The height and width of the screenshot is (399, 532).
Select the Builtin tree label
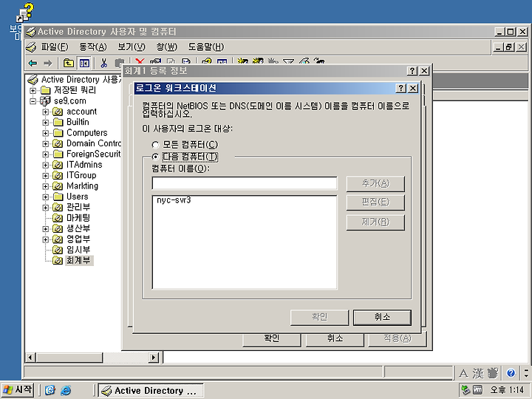(x=78, y=122)
